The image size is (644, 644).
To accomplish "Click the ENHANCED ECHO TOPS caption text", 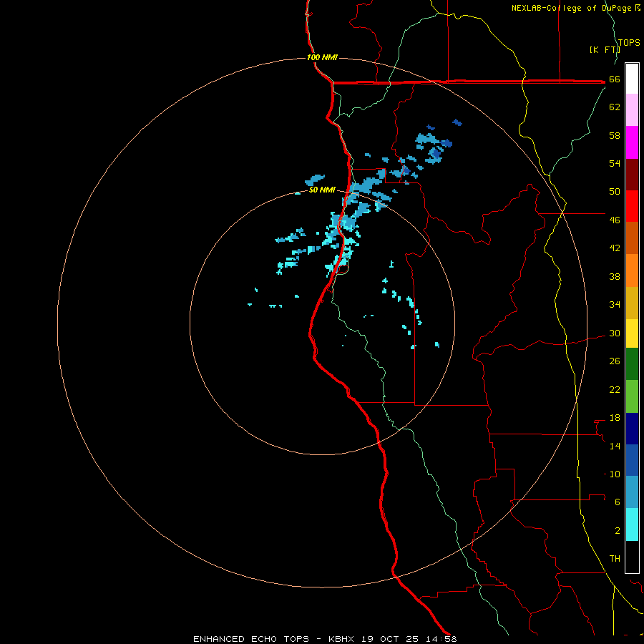I will point(250,639).
